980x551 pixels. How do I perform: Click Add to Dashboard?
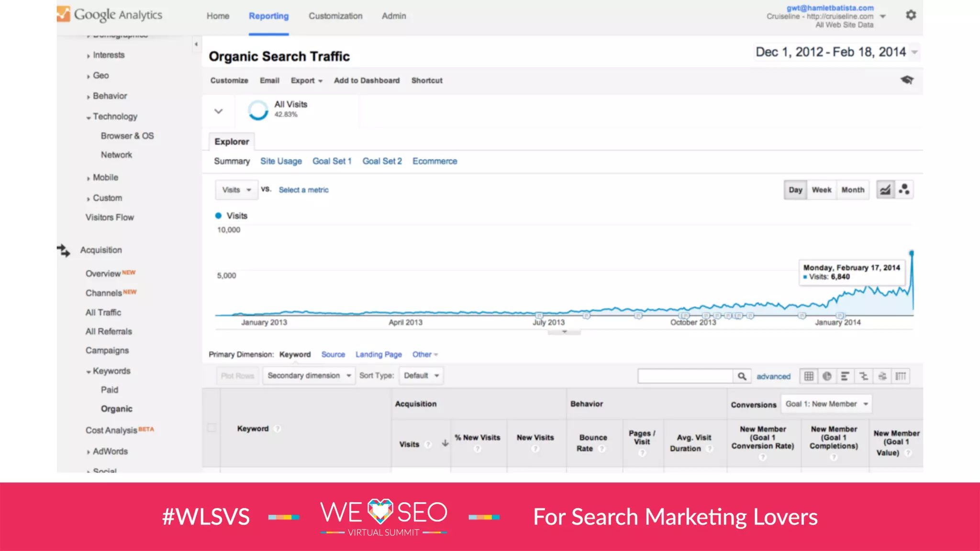pyautogui.click(x=367, y=80)
